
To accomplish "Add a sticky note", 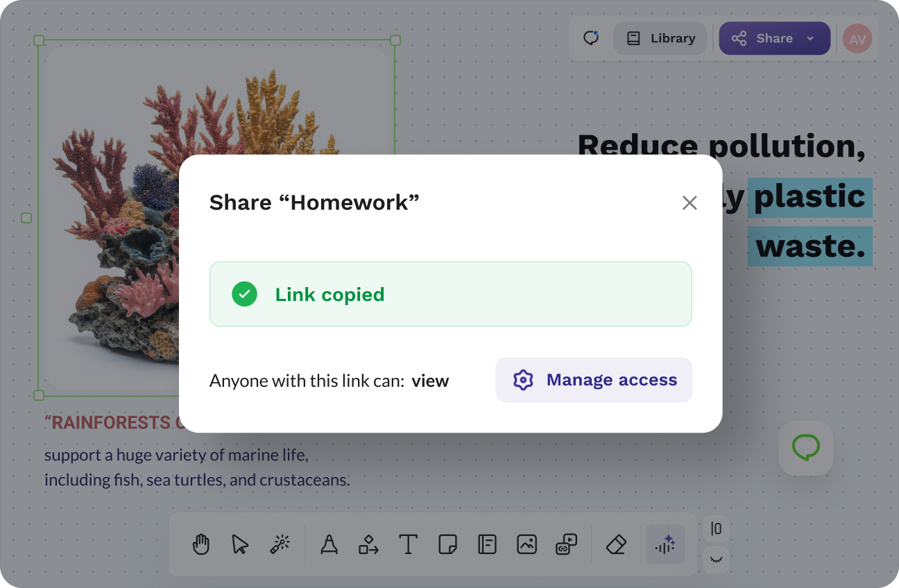I will pyautogui.click(x=447, y=544).
